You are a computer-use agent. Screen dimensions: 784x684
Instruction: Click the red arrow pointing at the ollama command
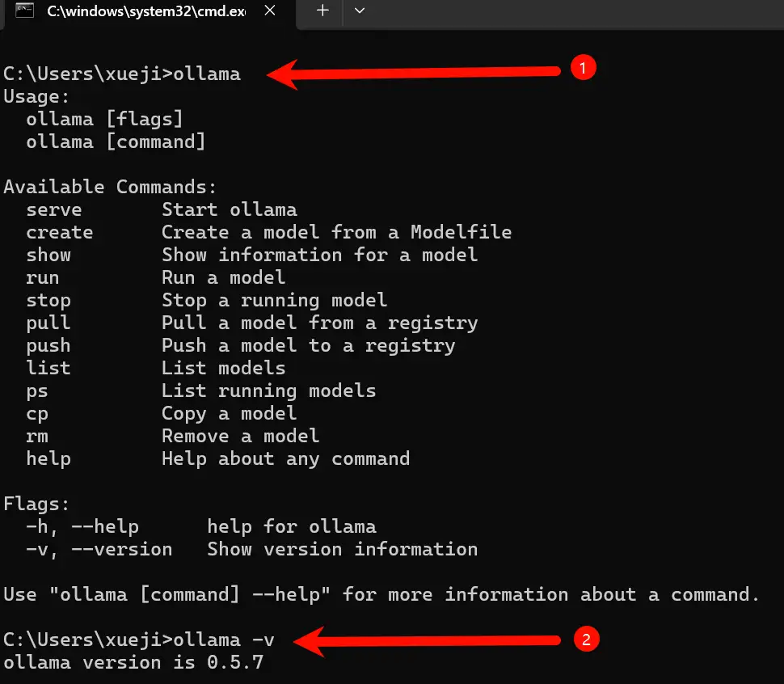(x=412, y=74)
